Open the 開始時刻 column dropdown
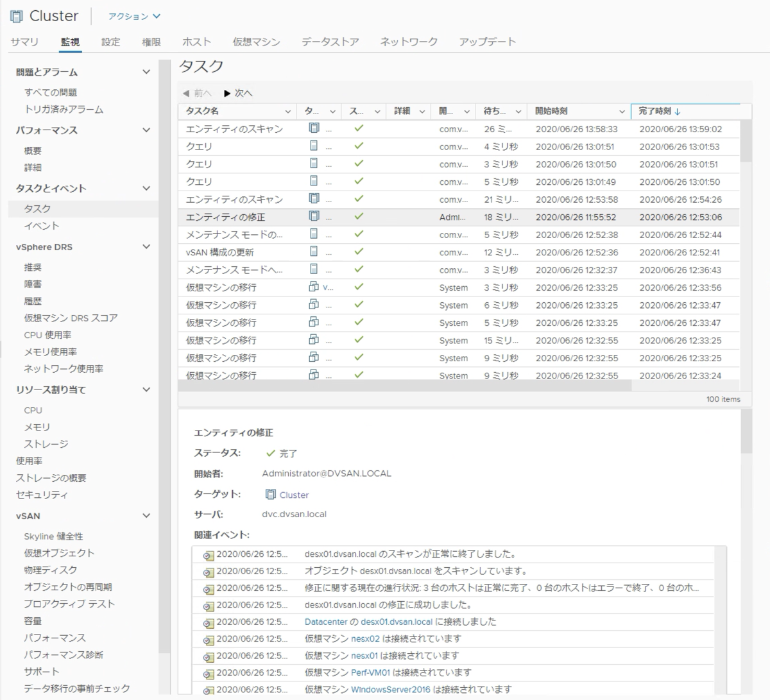The width and height of the screenshot is (770, 700). pyautogui.click(x=621, y=112)
